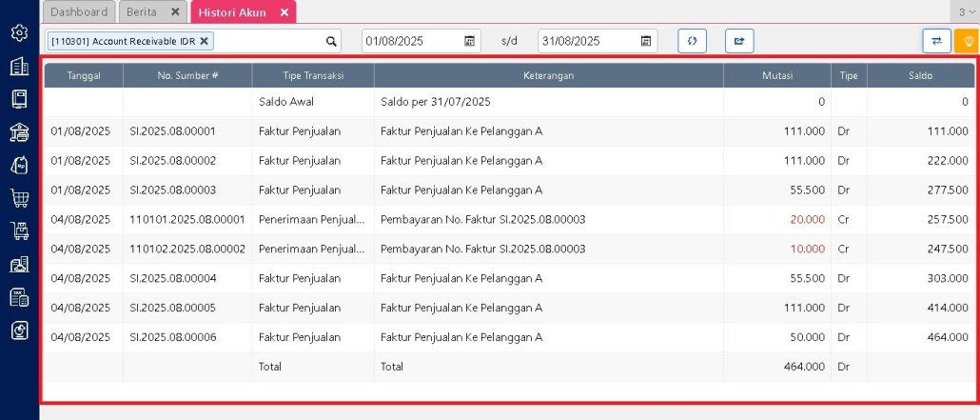
Task: Remove the Account Receivable IDR filter tag
Action: coord(205,41)
